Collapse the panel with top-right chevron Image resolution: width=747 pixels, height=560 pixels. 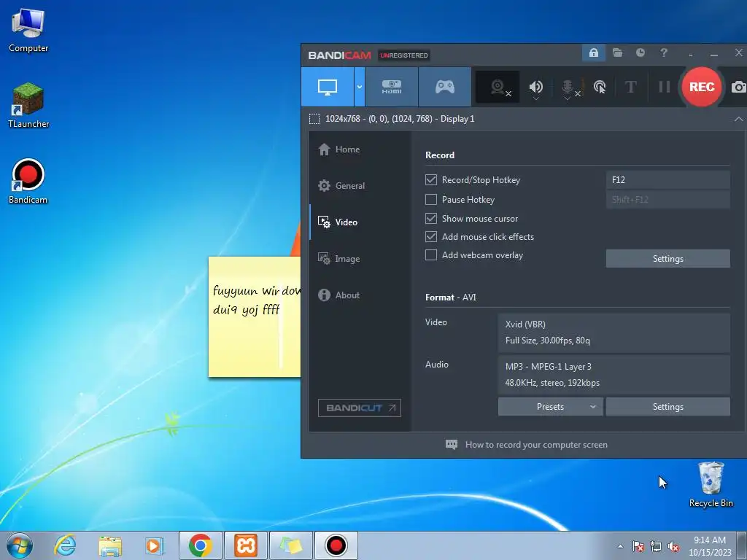738,119
